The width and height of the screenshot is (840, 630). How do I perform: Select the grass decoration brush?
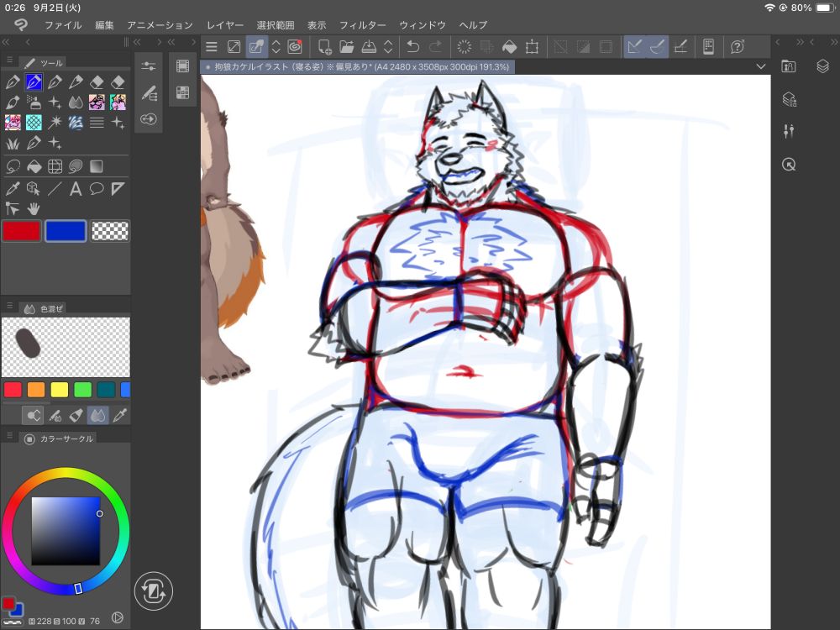[x=13, y=143]
